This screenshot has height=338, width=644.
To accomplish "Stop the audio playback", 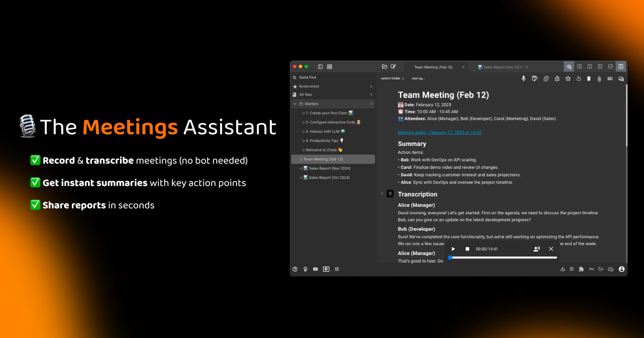I will [x=467, y=249].
